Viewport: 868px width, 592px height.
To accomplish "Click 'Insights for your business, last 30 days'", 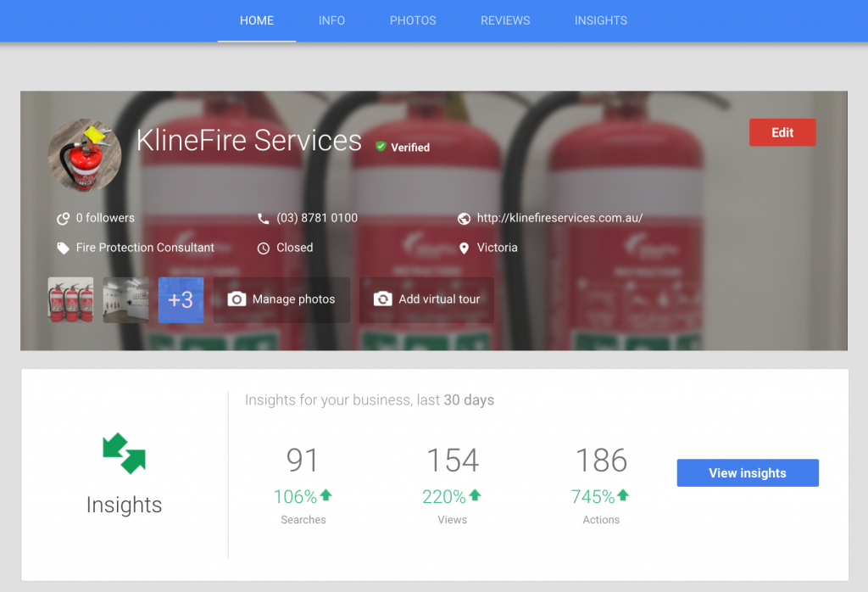I will point(370,400).
